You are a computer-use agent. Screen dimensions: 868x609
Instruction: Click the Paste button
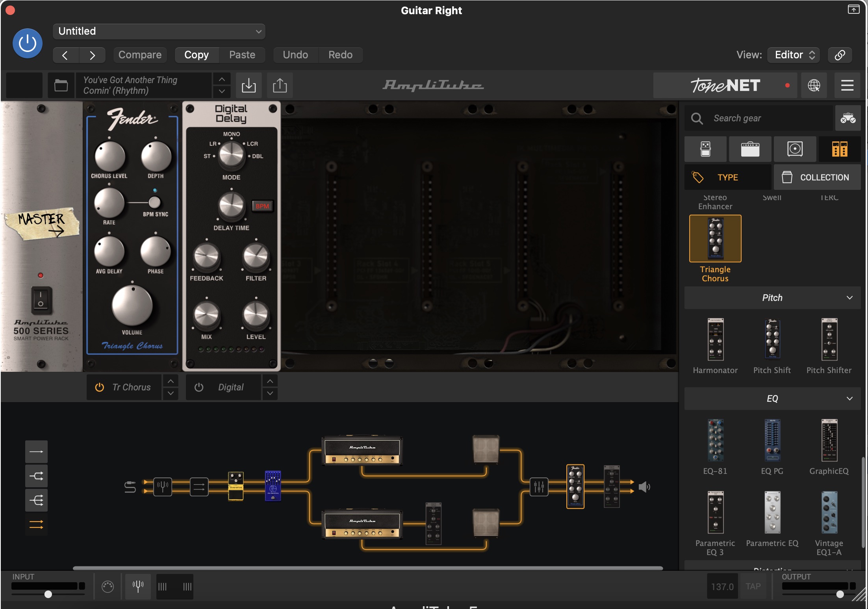tap(242, 55)
